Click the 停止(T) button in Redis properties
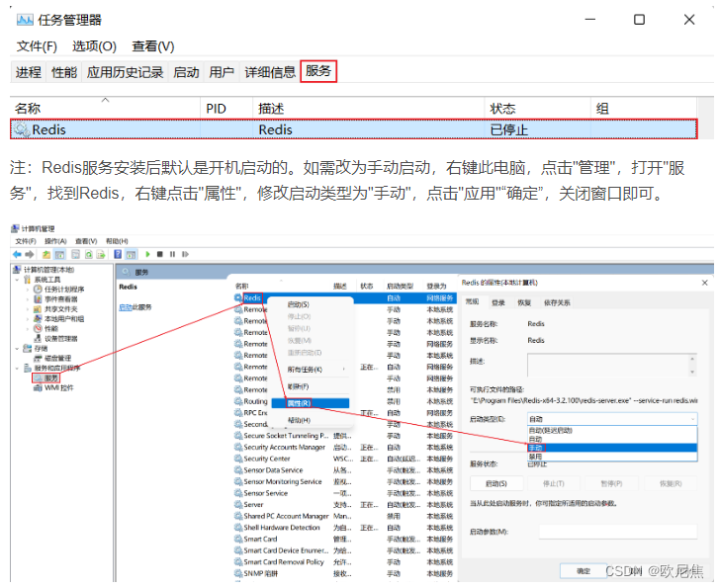Screen dimensions: 719x588 pyautogui.click(x=554, y=483)
